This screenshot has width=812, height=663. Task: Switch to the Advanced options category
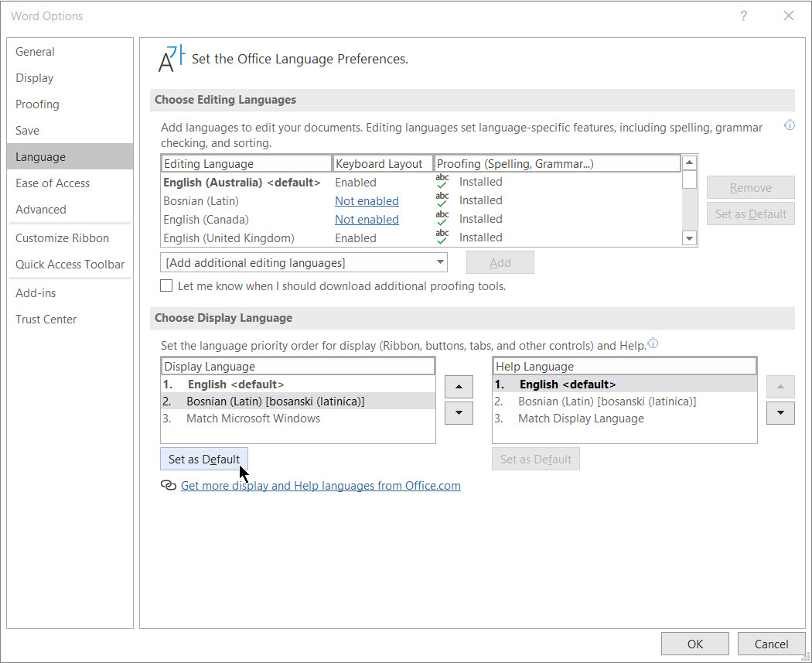point(41,210)
